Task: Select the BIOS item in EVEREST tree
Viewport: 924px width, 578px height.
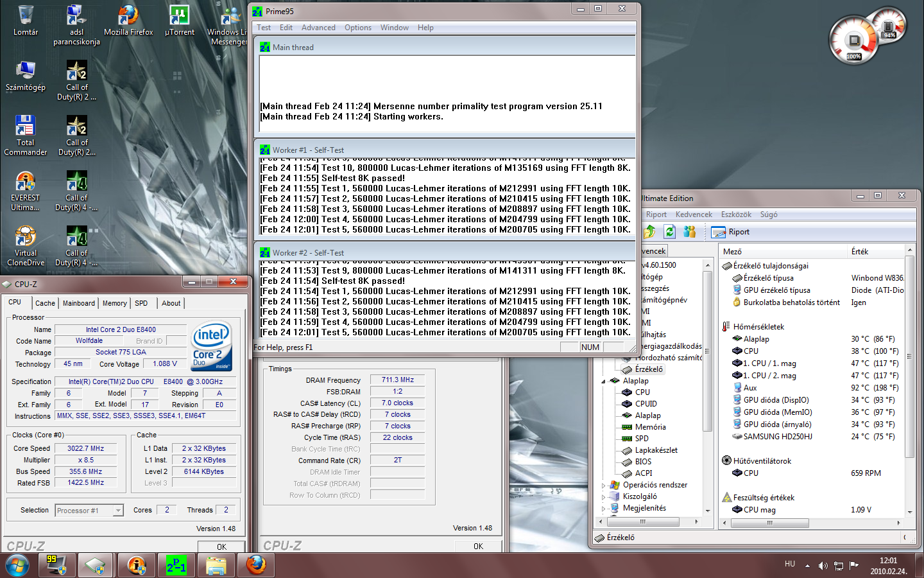Action: (x=643, y=462)
